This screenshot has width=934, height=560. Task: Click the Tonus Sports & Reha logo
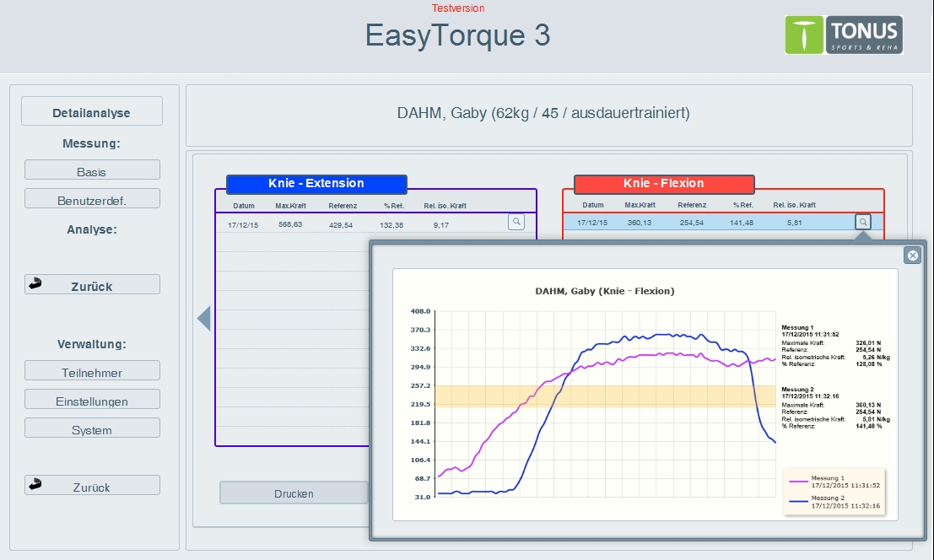pyautogui.click(x=844, y=35)
